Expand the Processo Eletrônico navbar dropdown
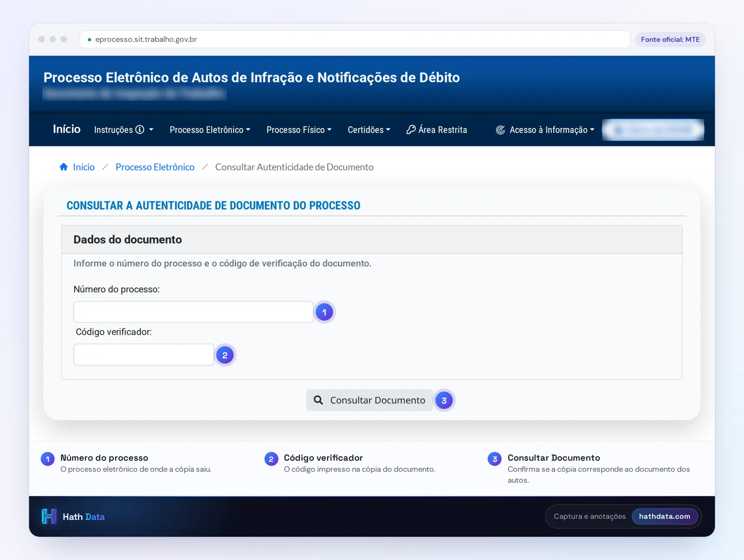 tap(210, 130)
